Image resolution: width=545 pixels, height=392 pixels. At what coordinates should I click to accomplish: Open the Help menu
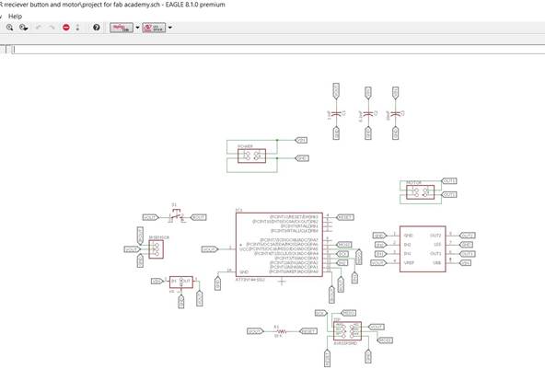click(15, 17)
